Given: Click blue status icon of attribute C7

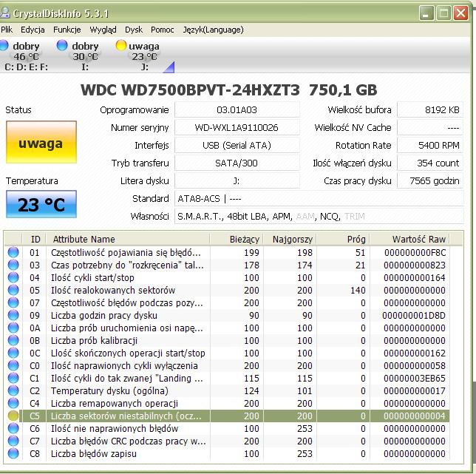Looking at the screenshot, I should tap(13, 441).
